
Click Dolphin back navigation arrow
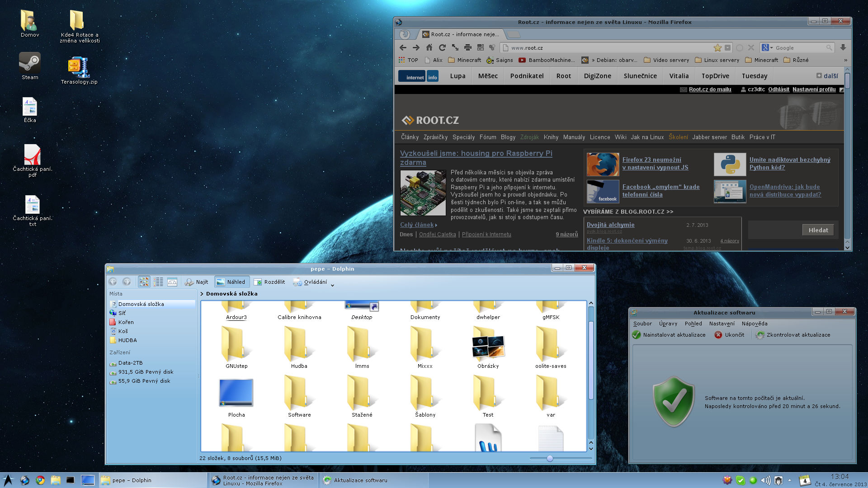click(x=113, y=282)
